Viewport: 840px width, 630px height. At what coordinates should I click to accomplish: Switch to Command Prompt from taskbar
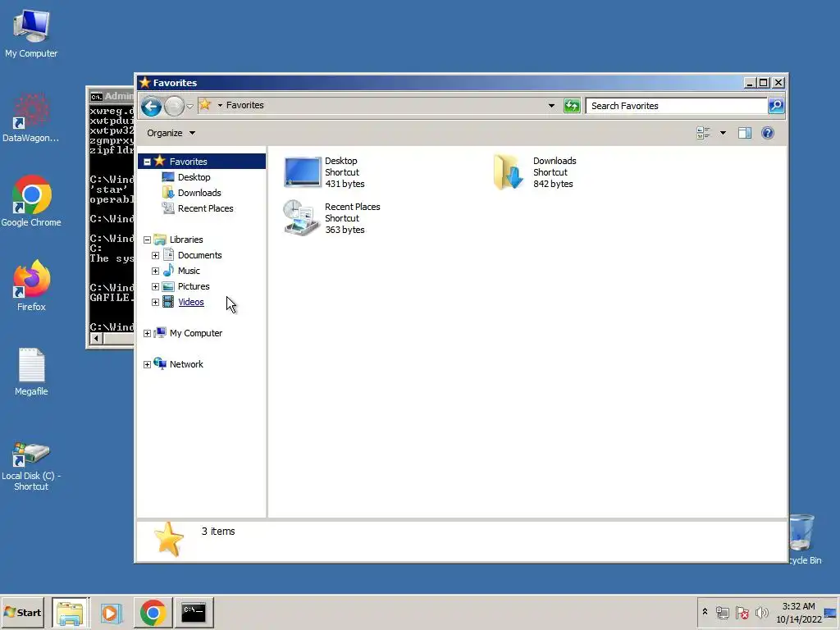194,612
